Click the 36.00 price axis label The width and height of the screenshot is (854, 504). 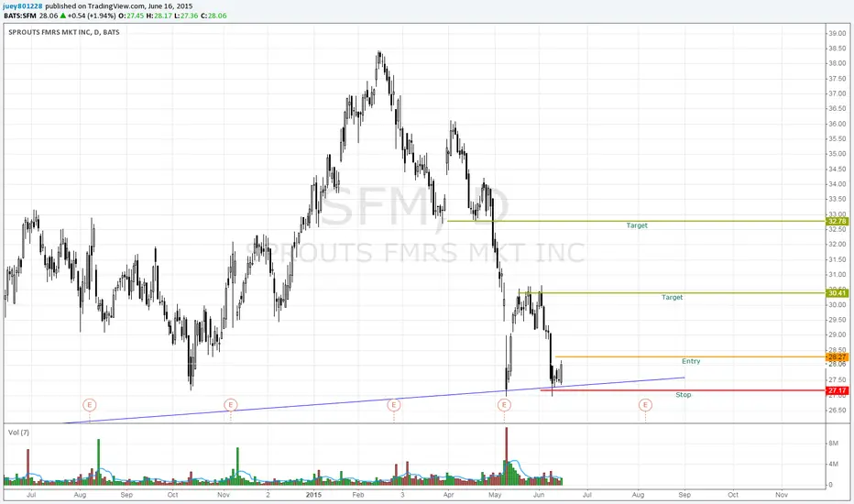[838, 124]
